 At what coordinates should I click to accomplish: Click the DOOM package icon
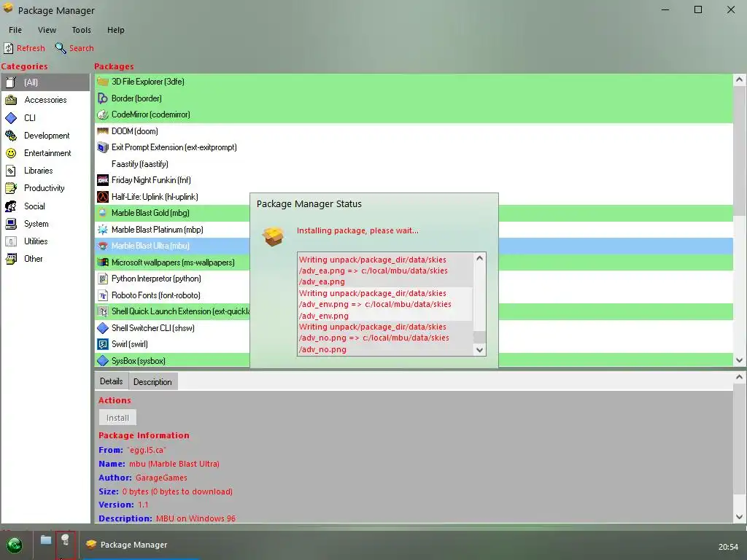pyautogui.click(x=103, y=131)
